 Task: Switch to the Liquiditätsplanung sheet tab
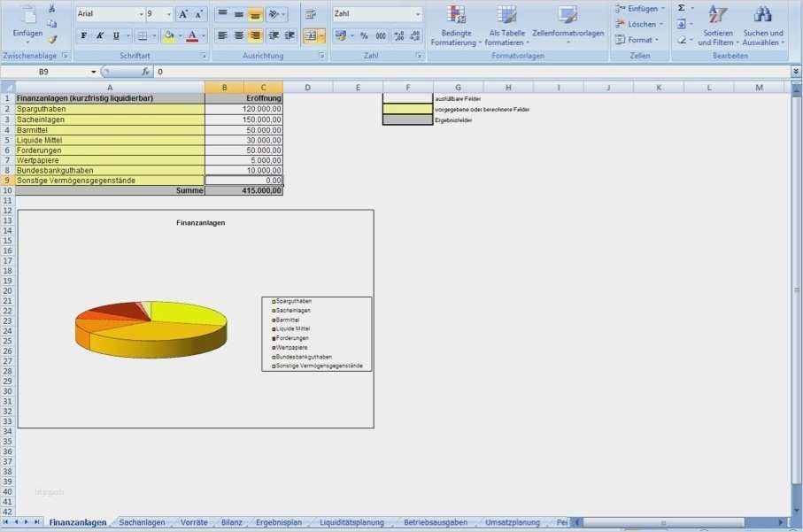tap(351, 523)
